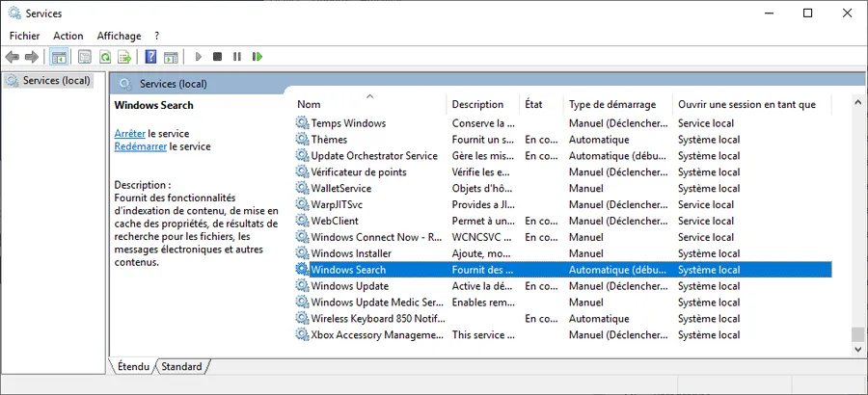The image size is (868, 395).
Task: Select the Thèmes service name
Action: 329,140
